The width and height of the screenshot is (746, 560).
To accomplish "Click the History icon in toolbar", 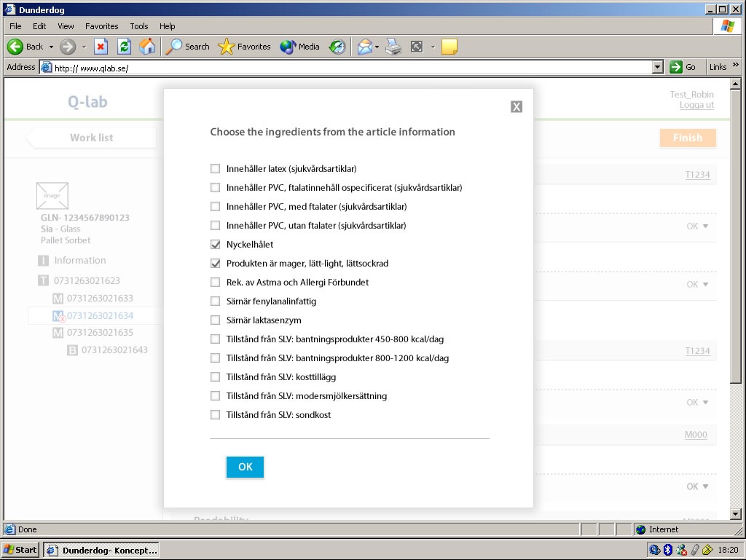I will [337, 47].
